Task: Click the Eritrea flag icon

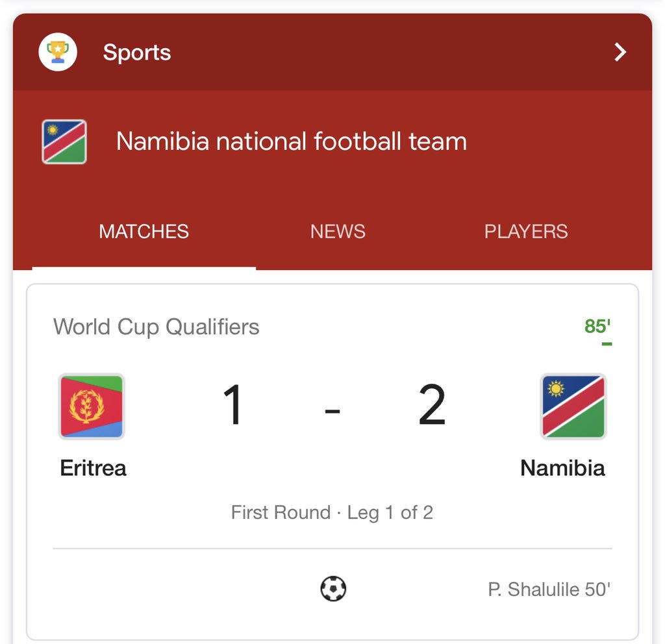Action: [92, 406]
